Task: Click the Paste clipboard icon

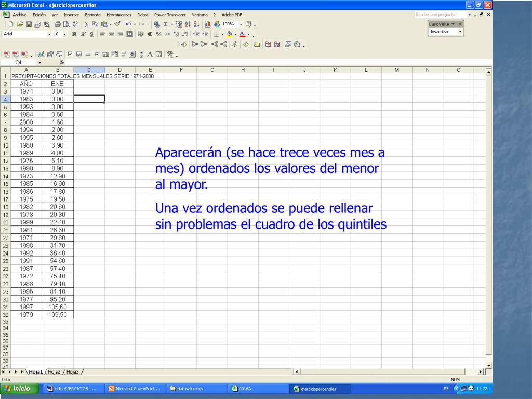Action: tap(104, 24)
